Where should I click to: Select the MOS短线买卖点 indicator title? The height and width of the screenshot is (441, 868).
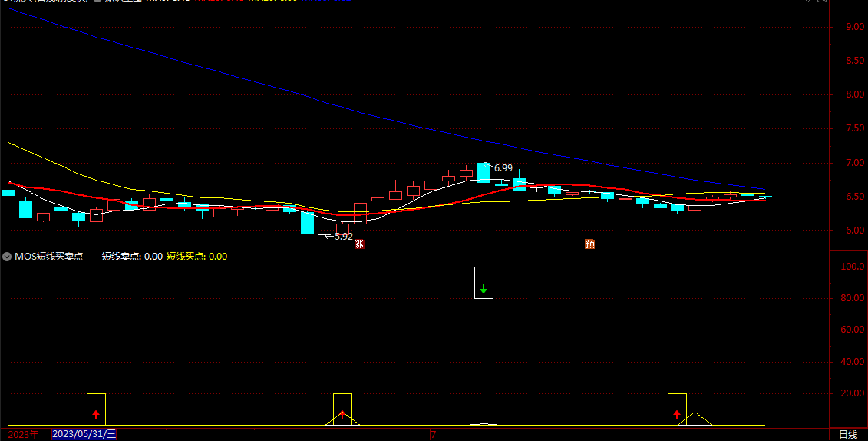pyautogui.click(x=48, y=257)
